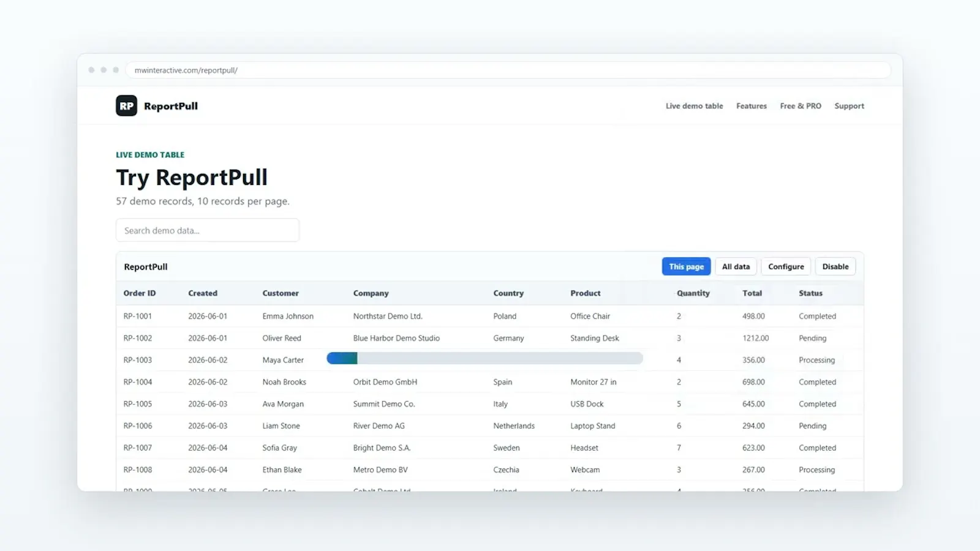The width and height of the screenshot is (980, 551).
Task: Click customer Ethan Blake
Action: click(282, 470)
